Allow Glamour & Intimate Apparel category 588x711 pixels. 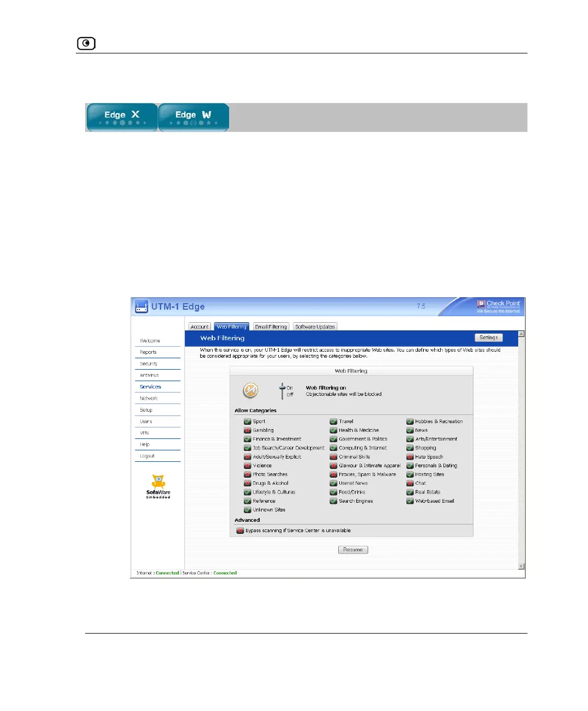pos(333,466)
